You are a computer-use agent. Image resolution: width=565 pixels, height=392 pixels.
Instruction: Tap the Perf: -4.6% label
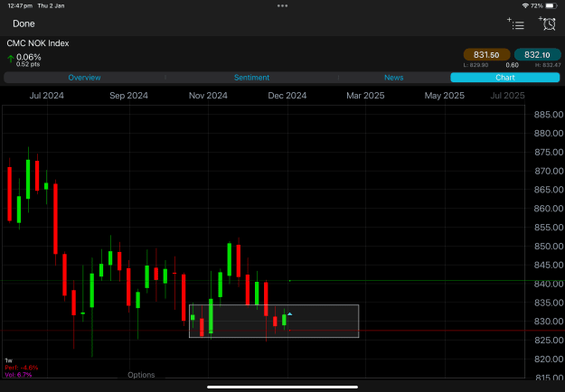pos(22,368)
